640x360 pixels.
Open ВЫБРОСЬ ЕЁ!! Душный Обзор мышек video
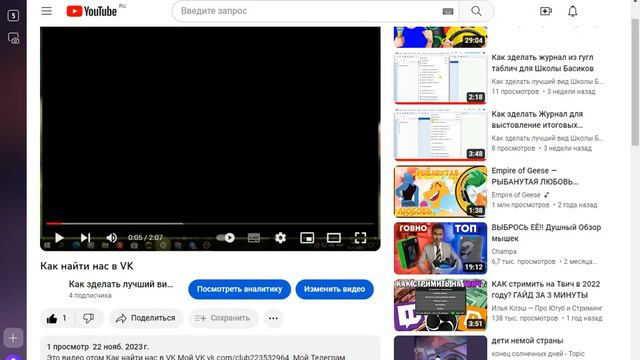pos(546,233)
